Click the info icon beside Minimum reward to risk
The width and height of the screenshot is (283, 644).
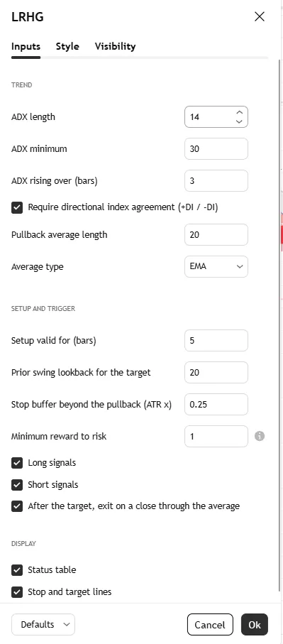pyautogui.click(x=259, y=436)
